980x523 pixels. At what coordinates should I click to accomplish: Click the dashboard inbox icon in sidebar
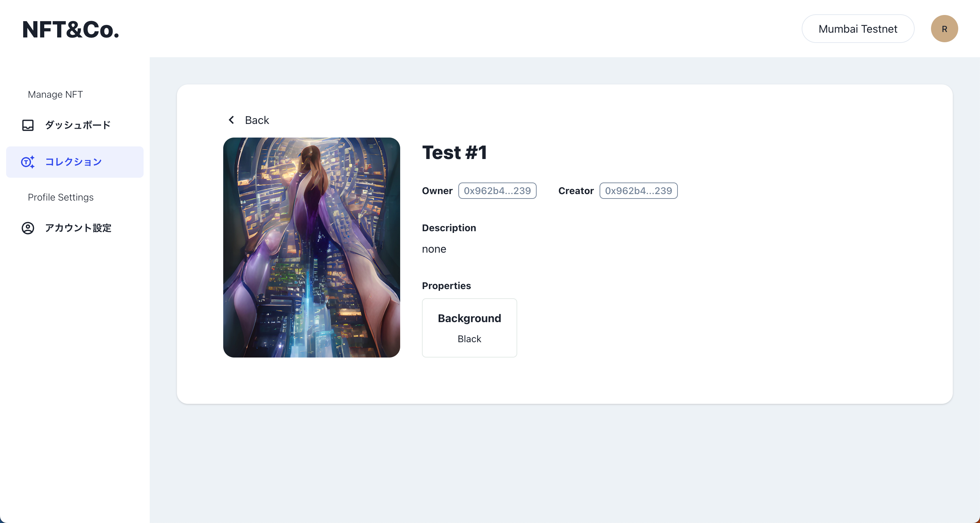pyautogui.click(x=28, y=125)
